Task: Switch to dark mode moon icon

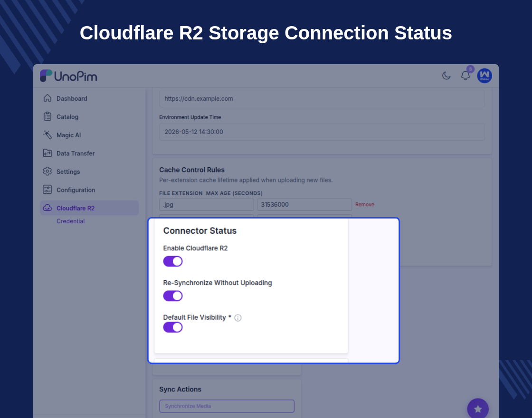Action: (x=446, y=76)
